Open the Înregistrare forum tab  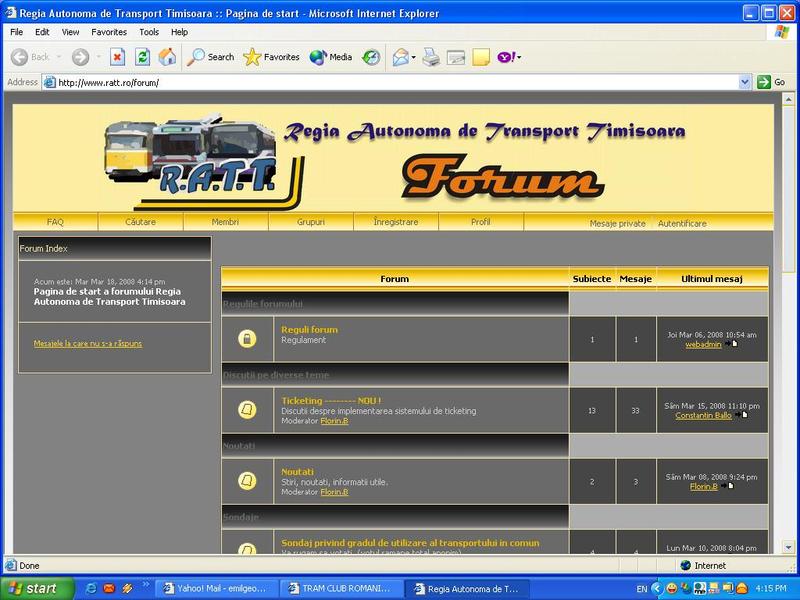[395, 222]
